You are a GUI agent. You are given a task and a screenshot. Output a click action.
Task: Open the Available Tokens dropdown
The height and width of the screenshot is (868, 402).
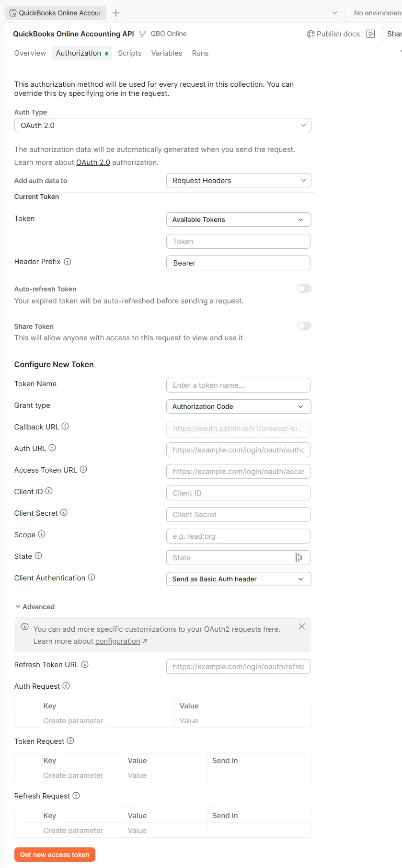[x=239, y=220]
